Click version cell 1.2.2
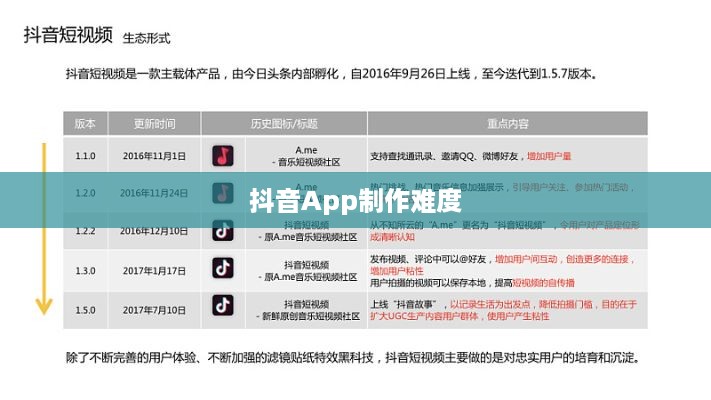This screenshot has height=400, width=711. (85, 231)
